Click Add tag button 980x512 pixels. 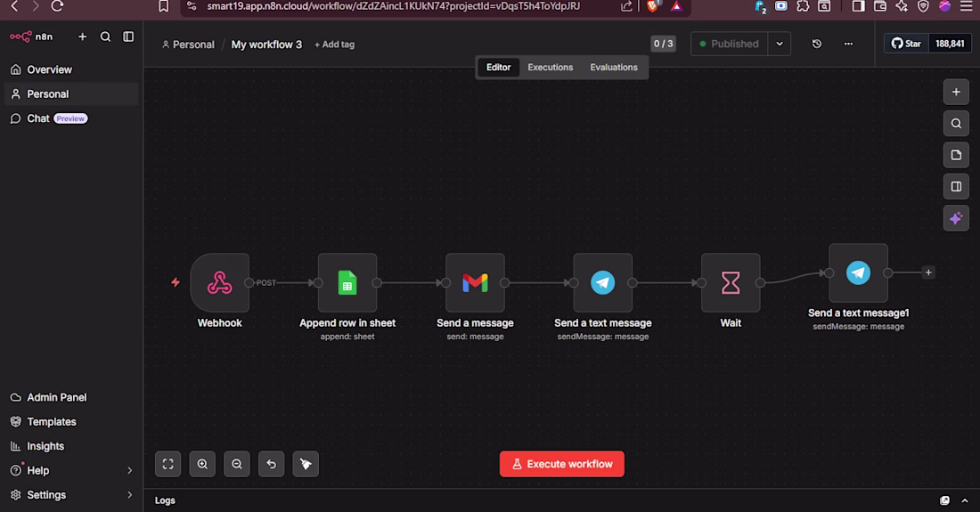[x=334, y=45]
